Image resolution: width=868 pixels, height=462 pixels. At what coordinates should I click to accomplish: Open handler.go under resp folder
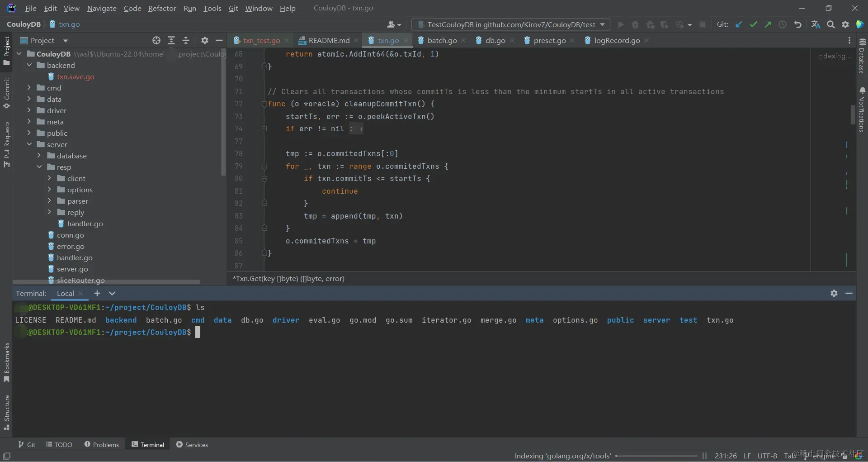click(x=85, y=224)
